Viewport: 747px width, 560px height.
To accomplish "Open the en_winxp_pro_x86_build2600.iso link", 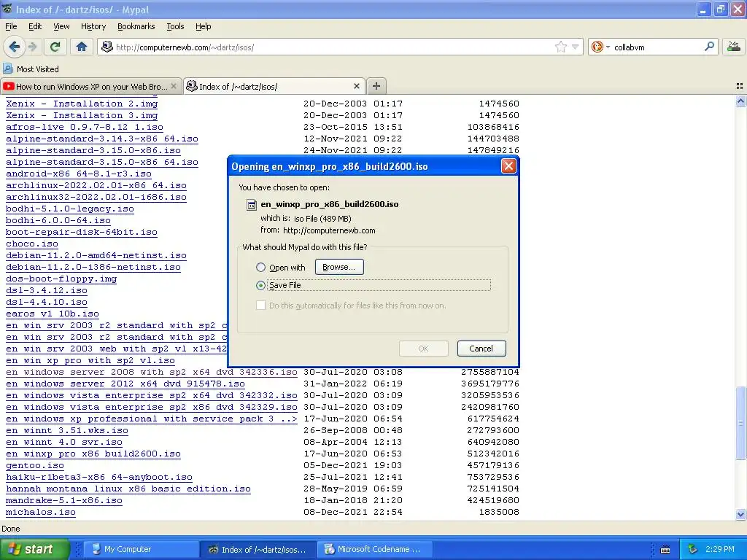I will tap(93, 454).
